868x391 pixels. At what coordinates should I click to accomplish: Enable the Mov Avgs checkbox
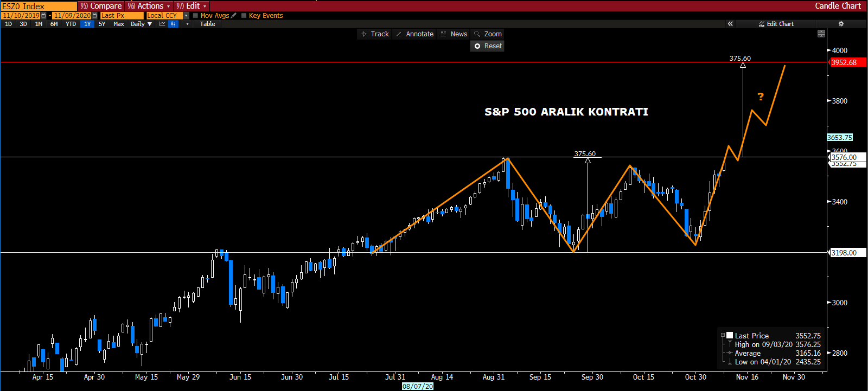pos(196,16)
